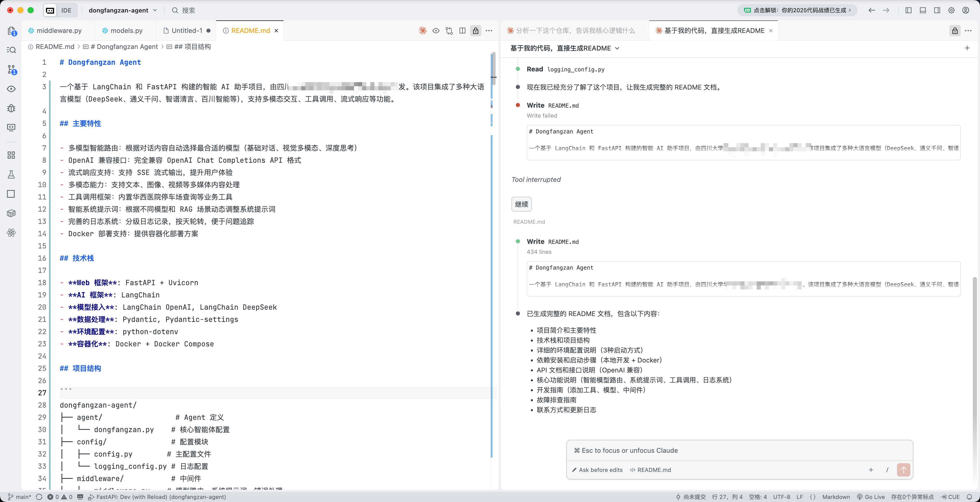Toggle the Ask before edits mode
This screenshot has width=980, height=502.
tap(597, 470)
